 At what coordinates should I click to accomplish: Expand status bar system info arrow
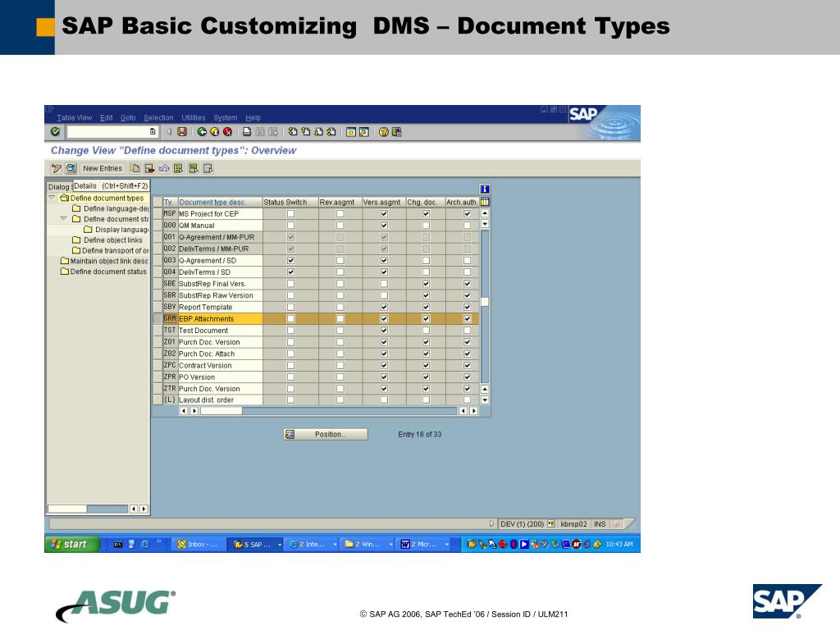[492, 524]
